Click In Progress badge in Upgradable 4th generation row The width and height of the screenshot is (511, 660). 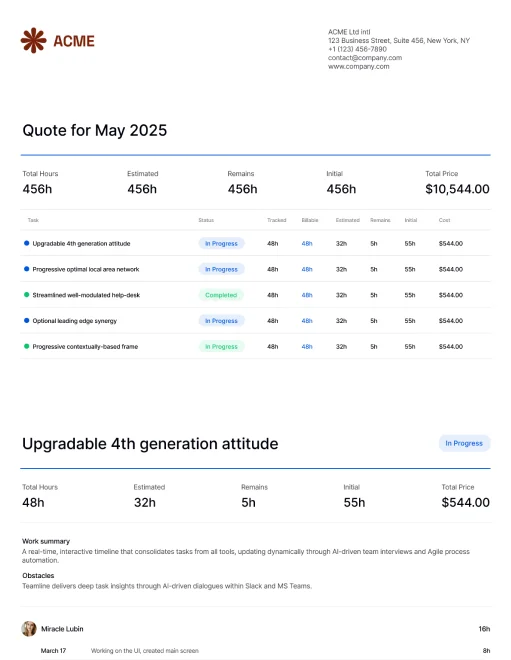(221, 243)
